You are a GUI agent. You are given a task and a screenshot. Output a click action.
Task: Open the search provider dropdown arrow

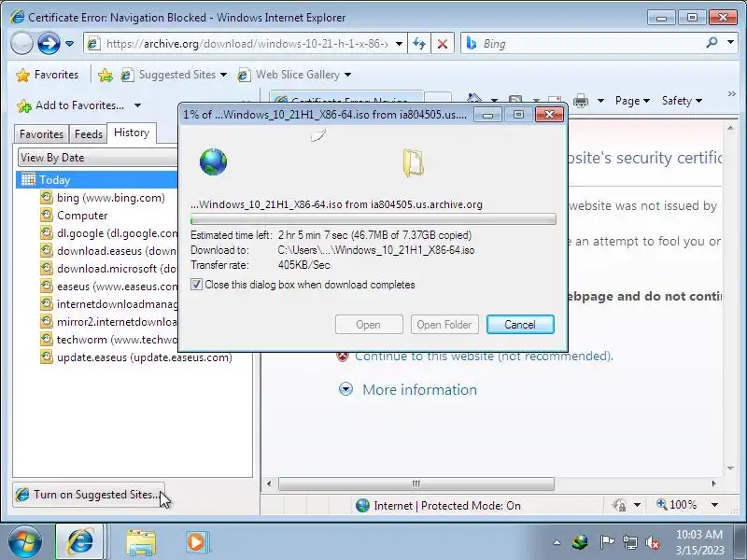pyautogui.click(x=730, y=43)
